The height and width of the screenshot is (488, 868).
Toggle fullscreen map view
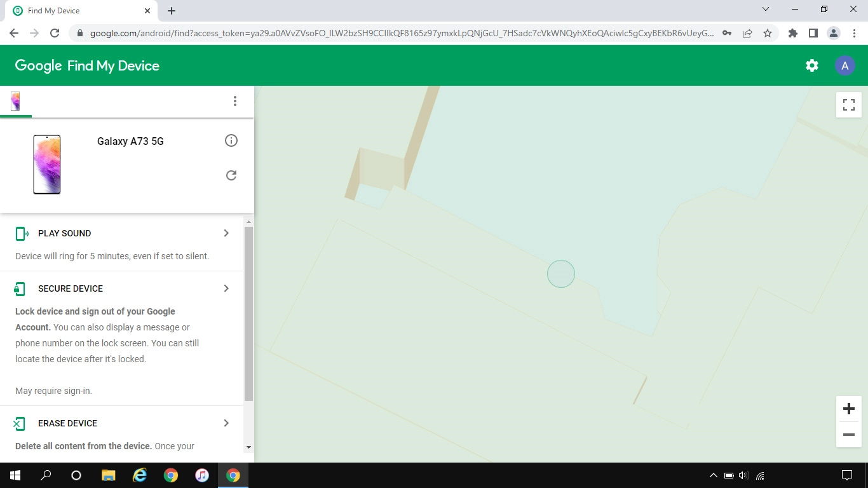click(848, 105)
